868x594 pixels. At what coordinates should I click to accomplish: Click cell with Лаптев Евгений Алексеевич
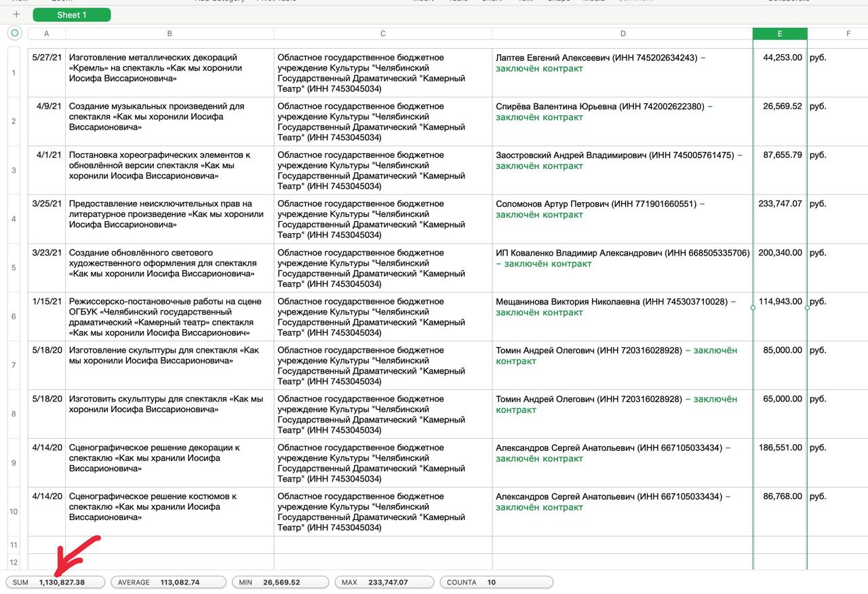click(623, 72)
